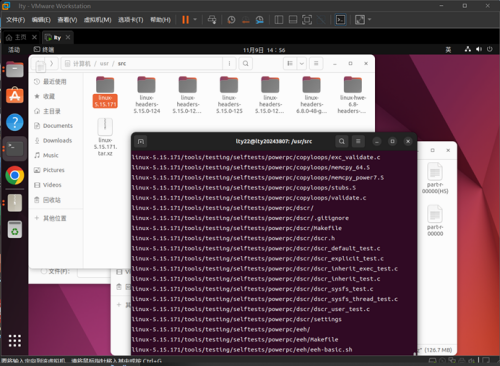Take a snapshot of the virtual machine

point(231,20)
